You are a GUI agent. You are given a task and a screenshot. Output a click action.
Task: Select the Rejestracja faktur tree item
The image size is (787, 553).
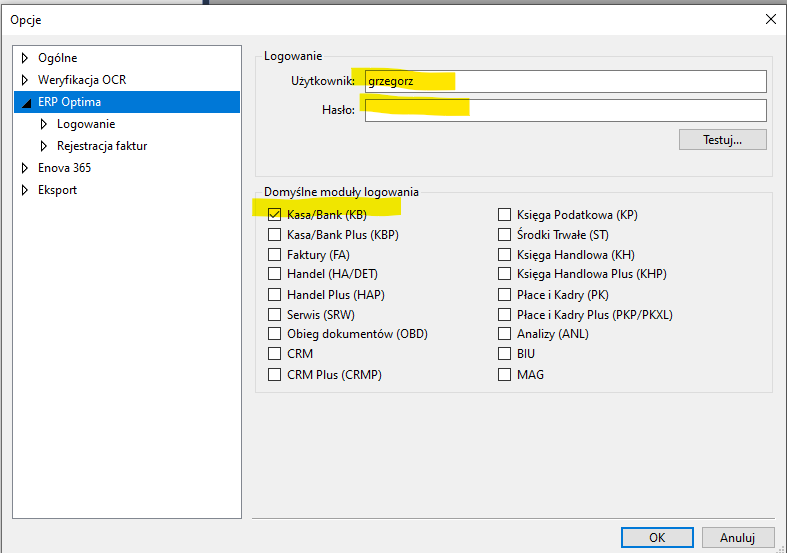pos(102,146)
